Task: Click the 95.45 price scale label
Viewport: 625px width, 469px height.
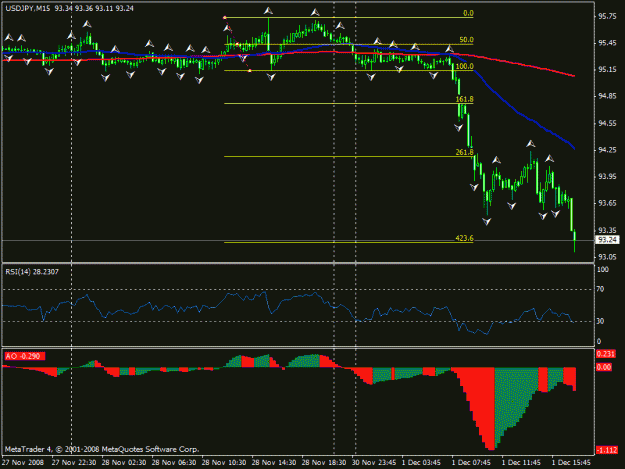Action: coord(607,43)
